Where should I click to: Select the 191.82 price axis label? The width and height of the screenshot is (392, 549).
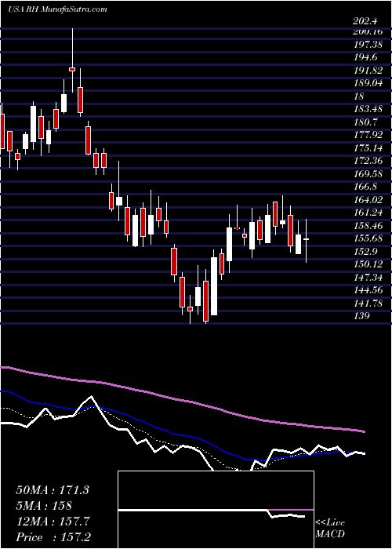(367, 70)
